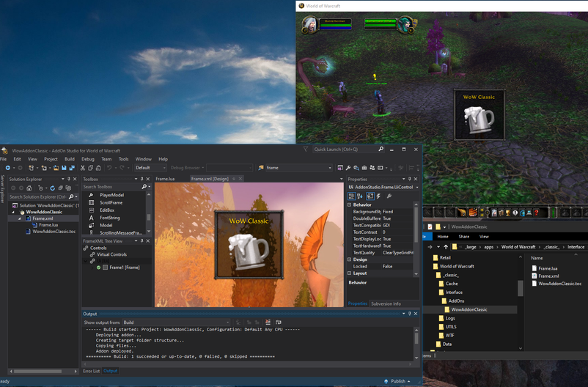This screenshot has width=588, height=387.
Task: Click the Name column header in Explorer
Action: point(536,258)
